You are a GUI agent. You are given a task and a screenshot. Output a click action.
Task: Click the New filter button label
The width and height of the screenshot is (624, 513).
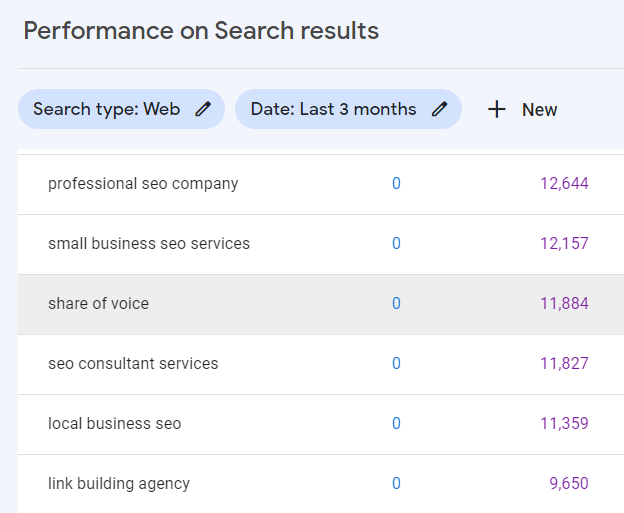(x=539, y=110)
